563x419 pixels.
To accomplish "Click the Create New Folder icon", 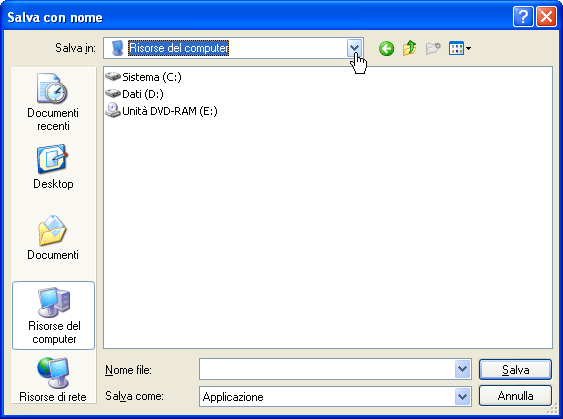I will click(x=433, y=48).
